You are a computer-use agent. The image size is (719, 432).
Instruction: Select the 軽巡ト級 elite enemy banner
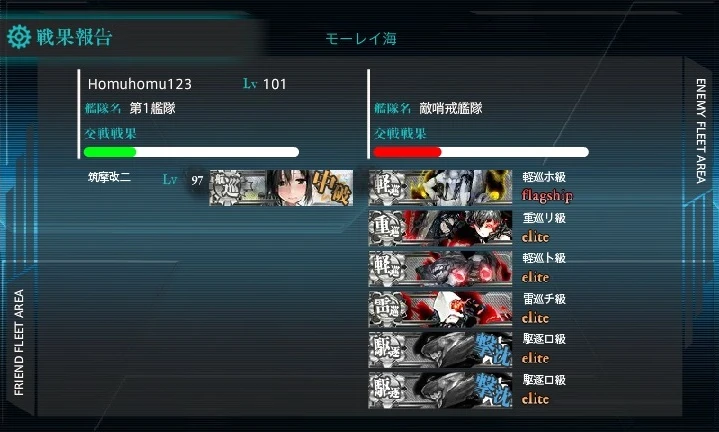point(440,268)
